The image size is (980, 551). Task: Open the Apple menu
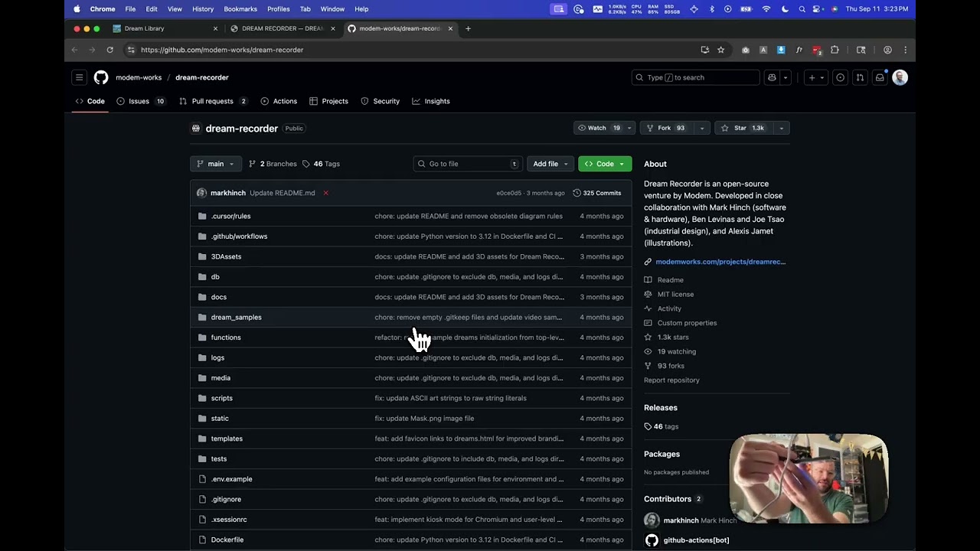pos(77,9)
